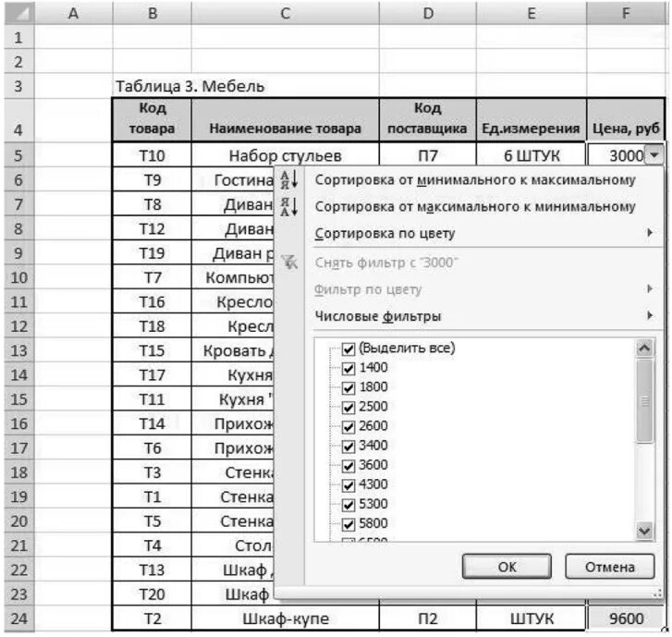Click the Наименование товара header cell
Viewport: 672px width, 637px height.
(x=286, y=120)
